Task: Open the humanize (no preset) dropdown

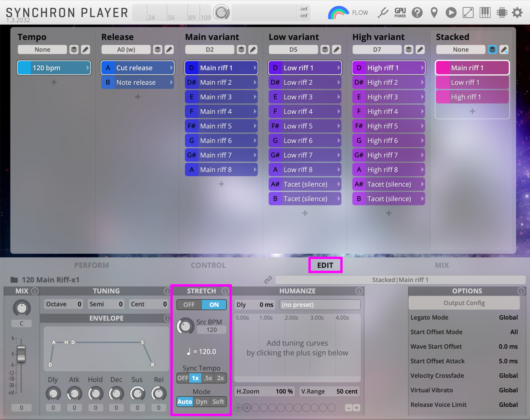Action: click(x=320, y=305)
